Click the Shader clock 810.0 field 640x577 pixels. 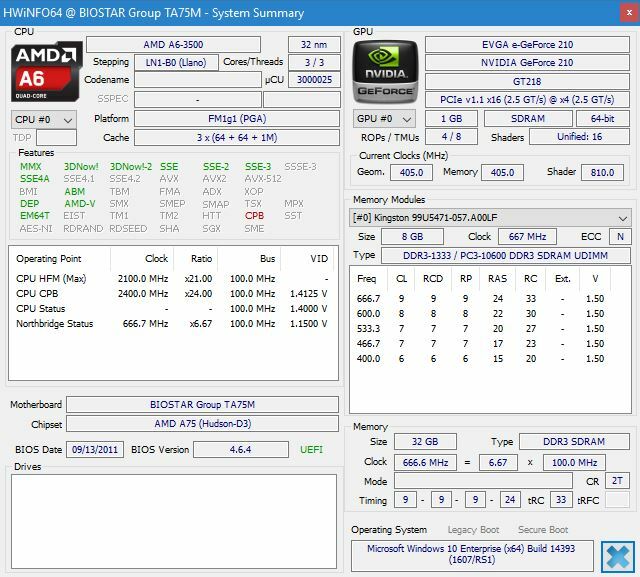(602, 173)
